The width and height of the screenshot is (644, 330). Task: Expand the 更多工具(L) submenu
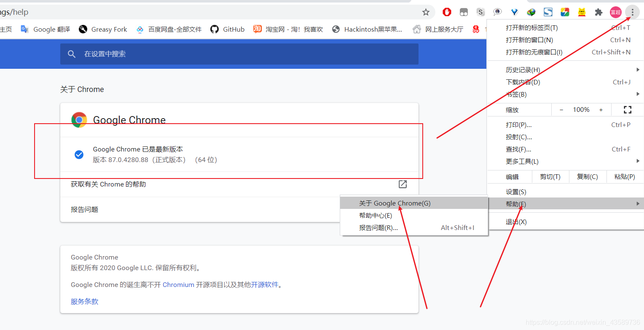click(565, 161)
